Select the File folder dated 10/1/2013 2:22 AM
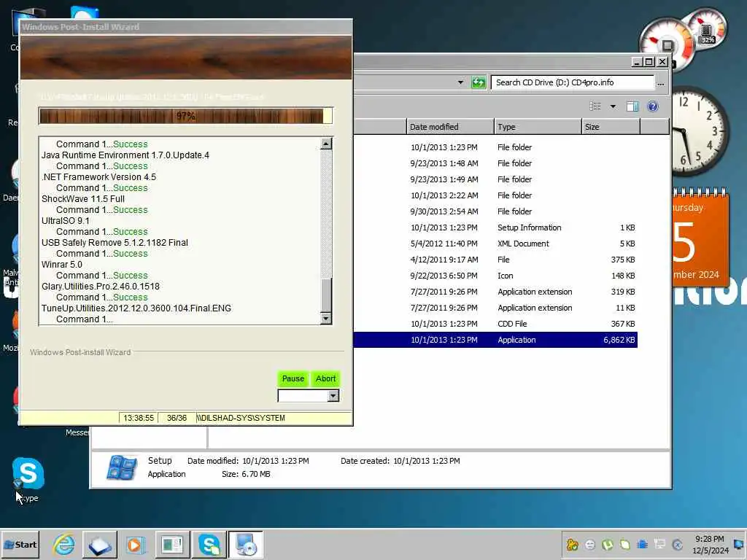747x560 pixels. (495, 195)
